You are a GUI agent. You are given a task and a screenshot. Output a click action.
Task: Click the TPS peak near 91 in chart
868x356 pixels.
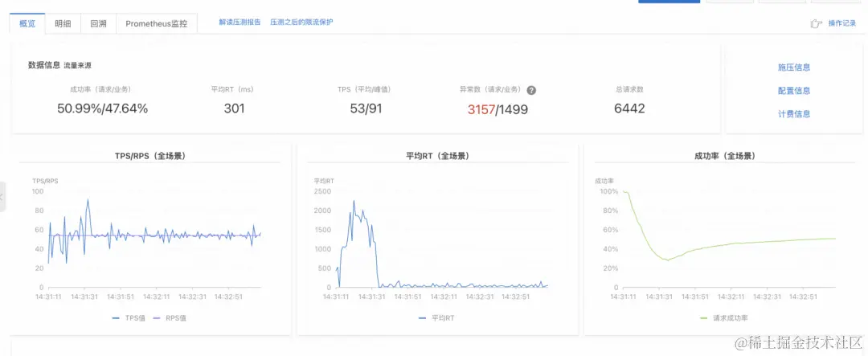pyautogui.click(x=88, y=200)
